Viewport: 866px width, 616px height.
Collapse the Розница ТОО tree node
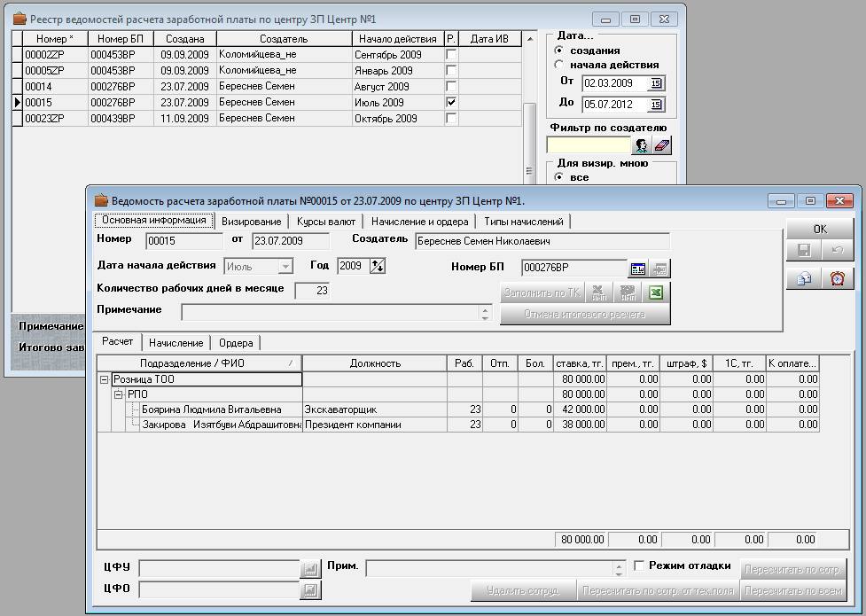[104, 379]
